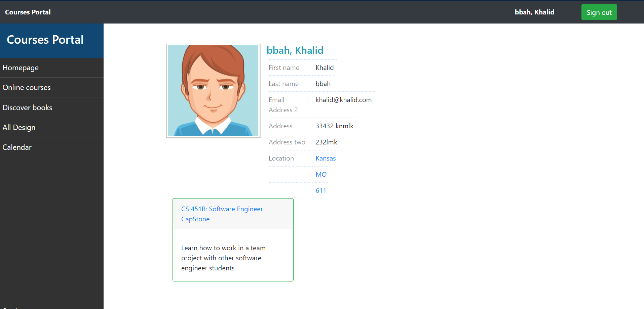
Task: Click the Last name value bbah
Action: pyautogui.click(x=323, y=84)
